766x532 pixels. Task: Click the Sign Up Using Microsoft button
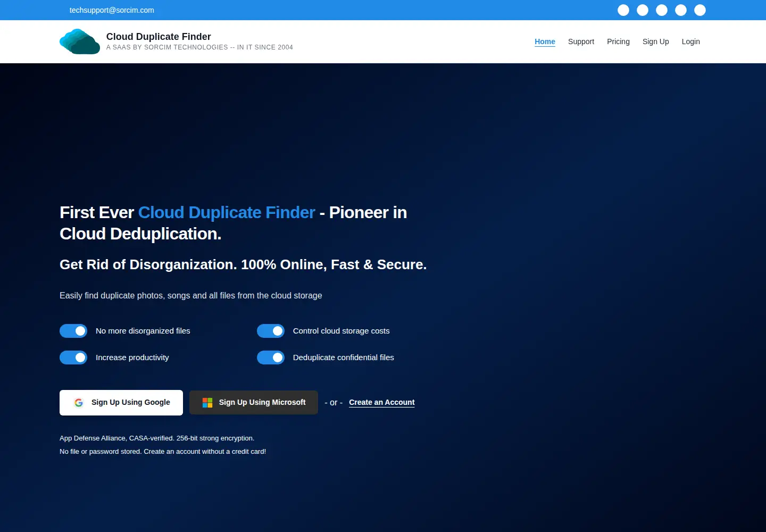(x=254, y=403)
